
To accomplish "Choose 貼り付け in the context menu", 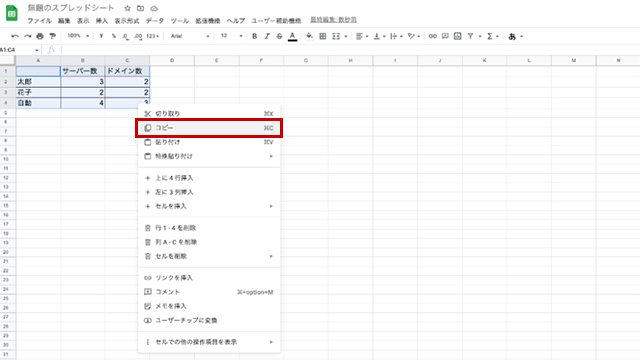I will pos(209,142).
